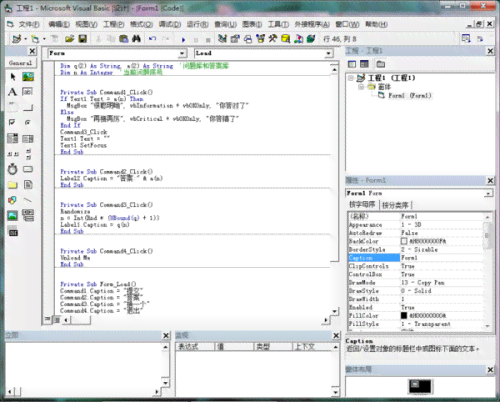
Task: Select the ComboBox control tool
Action: [13, 138]
